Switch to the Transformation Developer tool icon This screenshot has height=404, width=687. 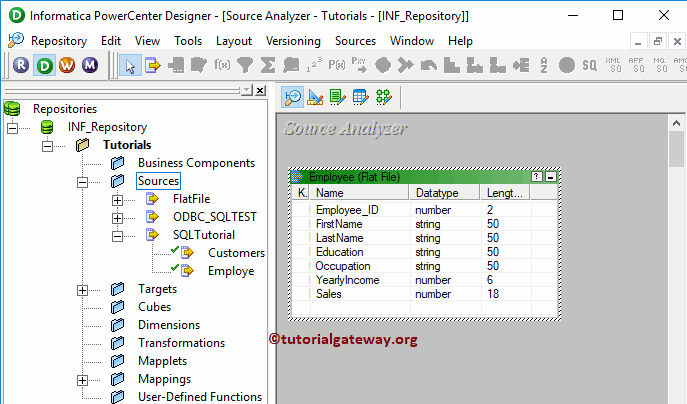(x=338, y=97)
